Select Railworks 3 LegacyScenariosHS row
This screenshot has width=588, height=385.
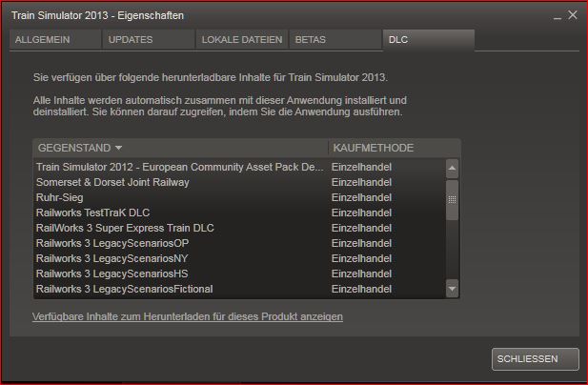[239, 274]
